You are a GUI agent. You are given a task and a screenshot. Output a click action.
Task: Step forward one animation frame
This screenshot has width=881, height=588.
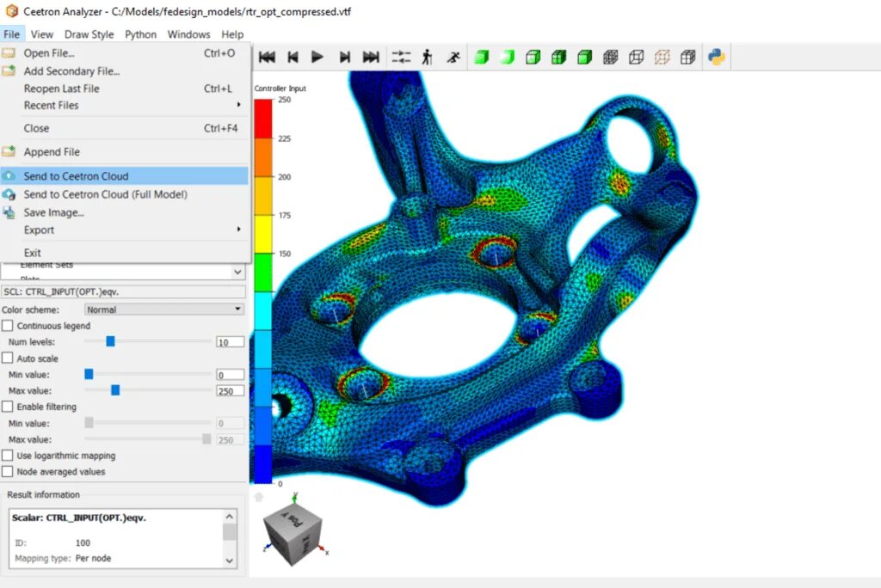[x=344, y=57]
